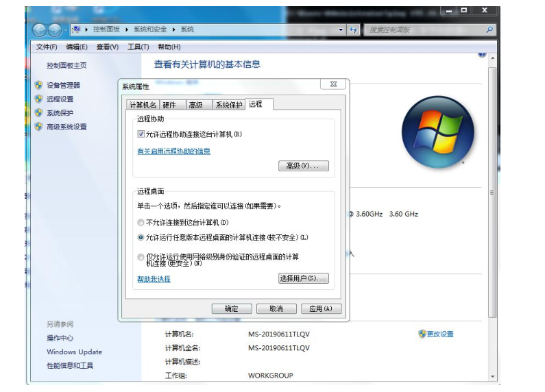545x392 pixels.
Task: Expand System and Security breadcrumb arrow
Action: [x=174, y=30]
